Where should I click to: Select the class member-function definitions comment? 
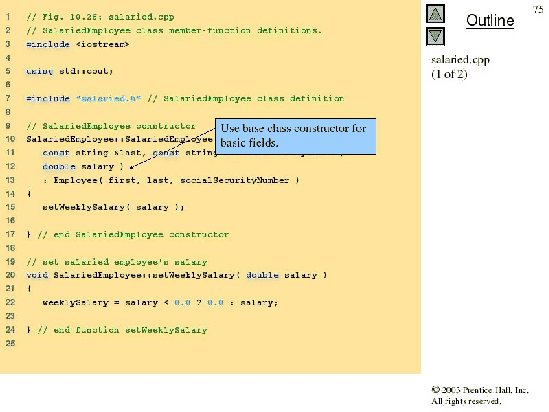(174, 30)
